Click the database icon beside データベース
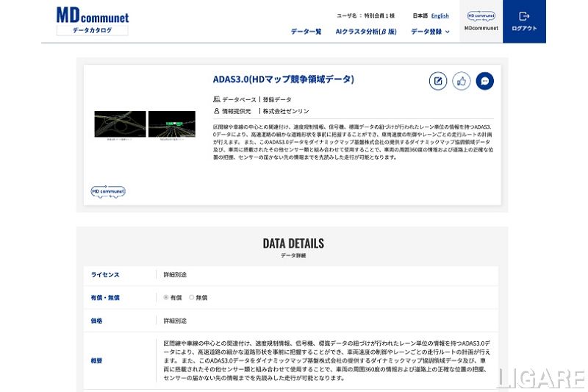 (x=217, y=99)
